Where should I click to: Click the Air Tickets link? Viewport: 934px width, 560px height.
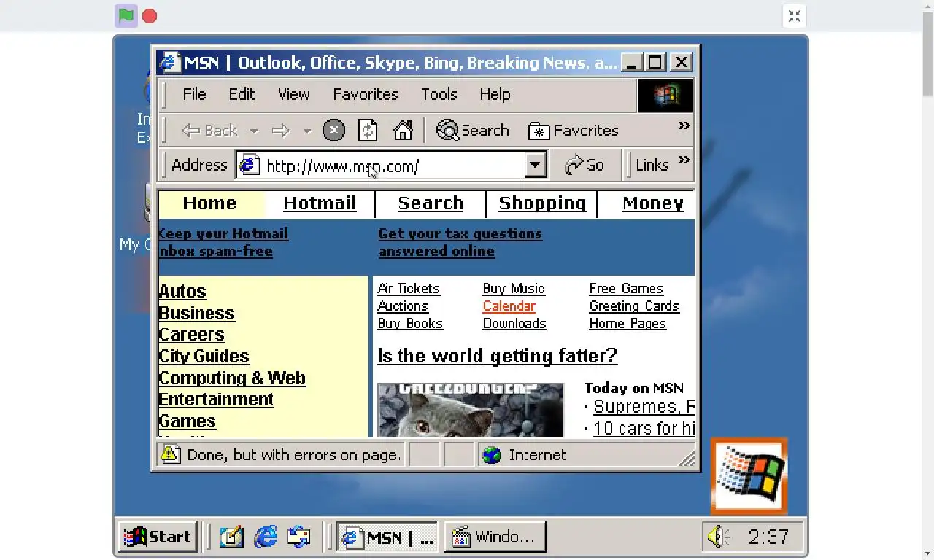(409, 289)
